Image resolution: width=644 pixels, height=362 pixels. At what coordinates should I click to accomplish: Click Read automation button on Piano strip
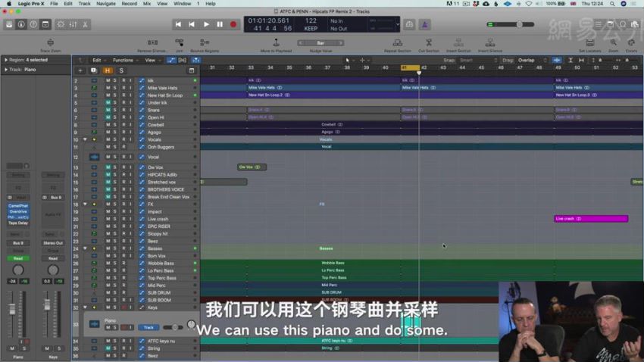18,258
